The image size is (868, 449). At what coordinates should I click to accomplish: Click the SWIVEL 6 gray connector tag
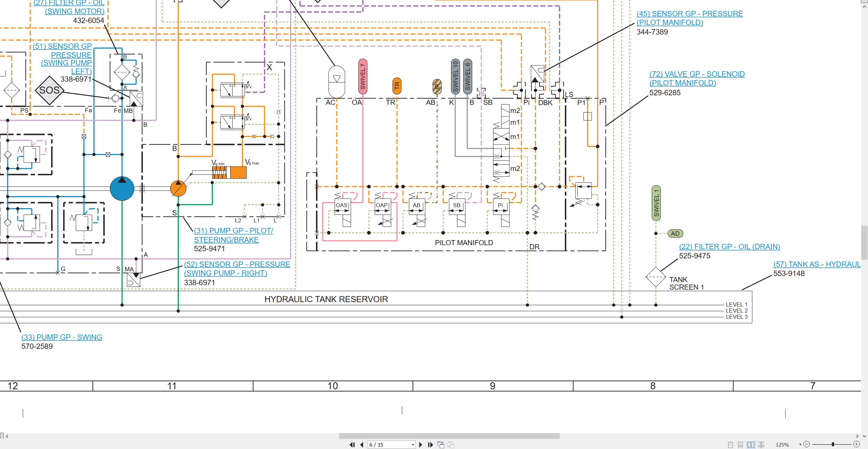pos(467,77)
